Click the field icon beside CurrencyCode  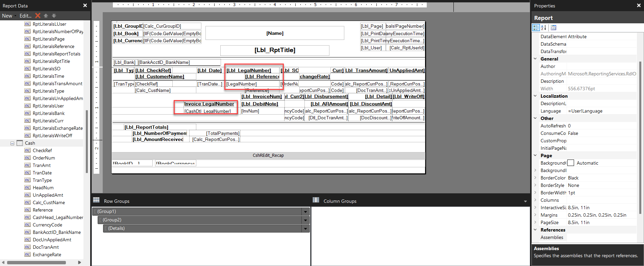[28, 225]
